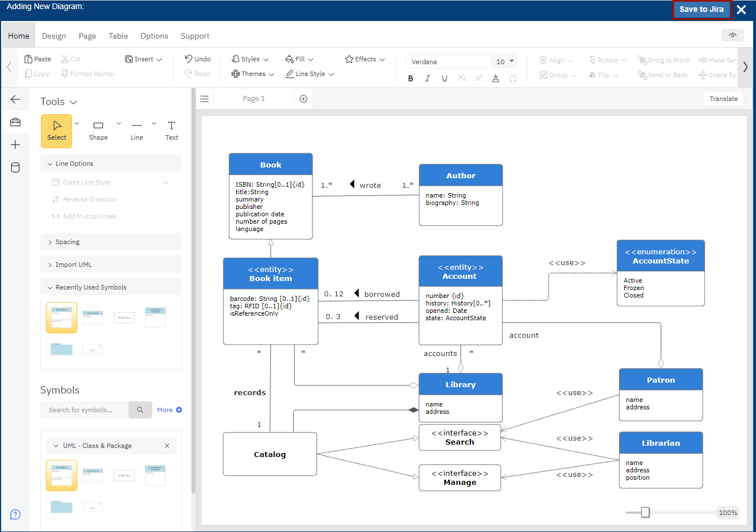Click the database icon in the left sidebar

tap(15, 167)
